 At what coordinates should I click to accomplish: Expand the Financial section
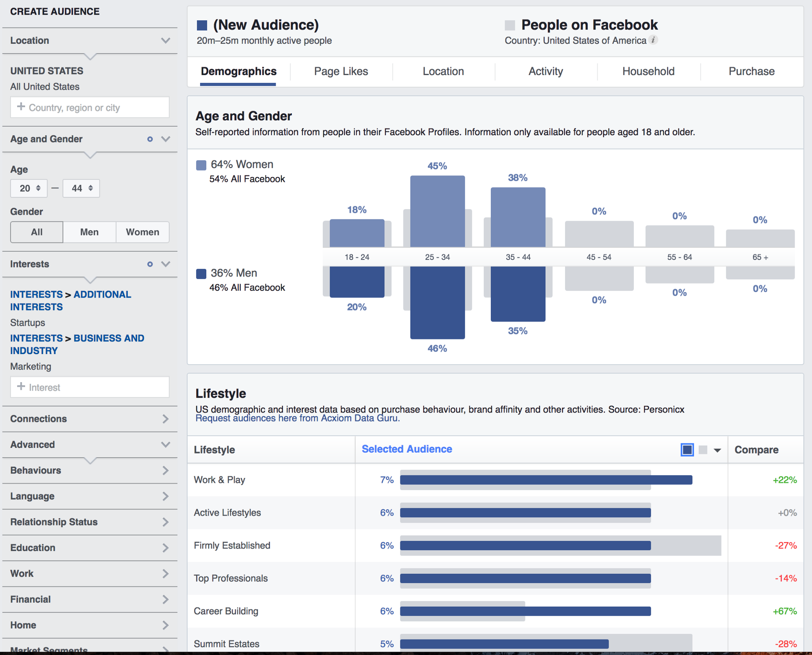[90, 599]
